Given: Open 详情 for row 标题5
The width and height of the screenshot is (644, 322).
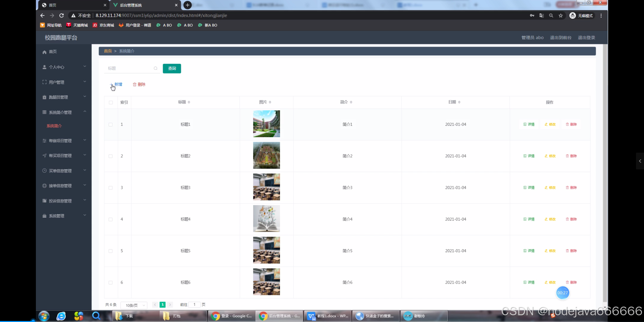Looking at the screenshot, I should (529, 251).
